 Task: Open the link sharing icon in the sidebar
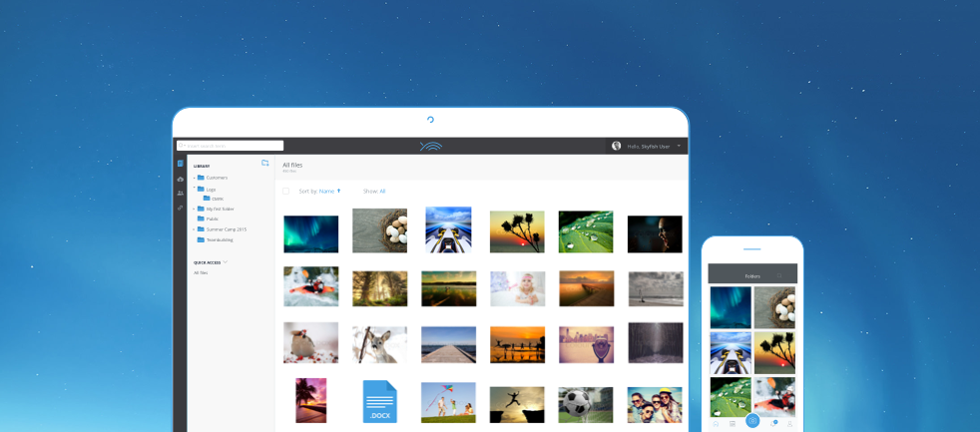[180, 208]
